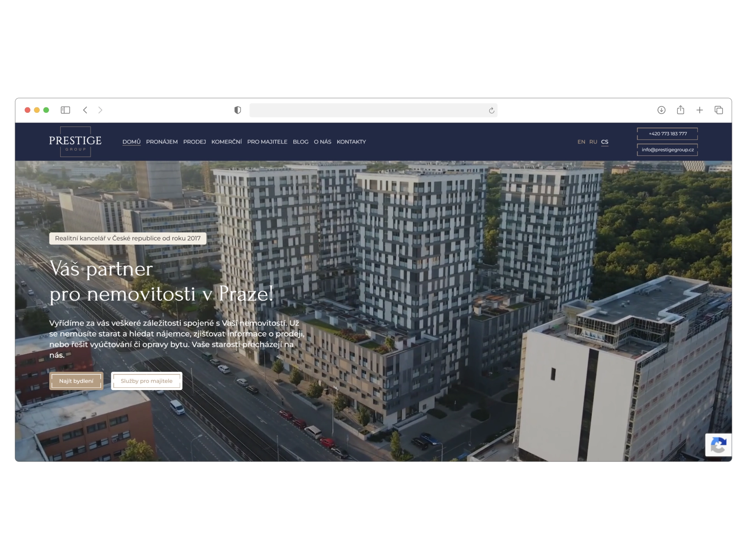Select the CS language option
Screen dimensions: 747x560
click(605, 142)
